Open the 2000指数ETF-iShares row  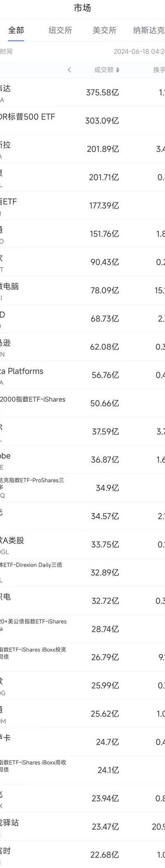(82, 403)
